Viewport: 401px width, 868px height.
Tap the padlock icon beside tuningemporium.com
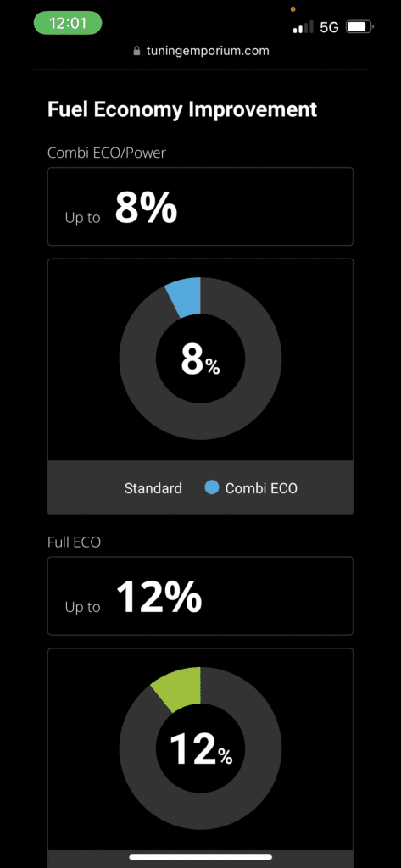click(136, 51)
